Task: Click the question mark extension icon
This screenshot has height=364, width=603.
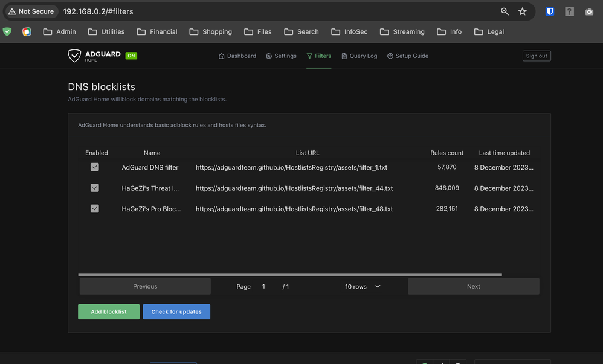Action: [569, 11]
